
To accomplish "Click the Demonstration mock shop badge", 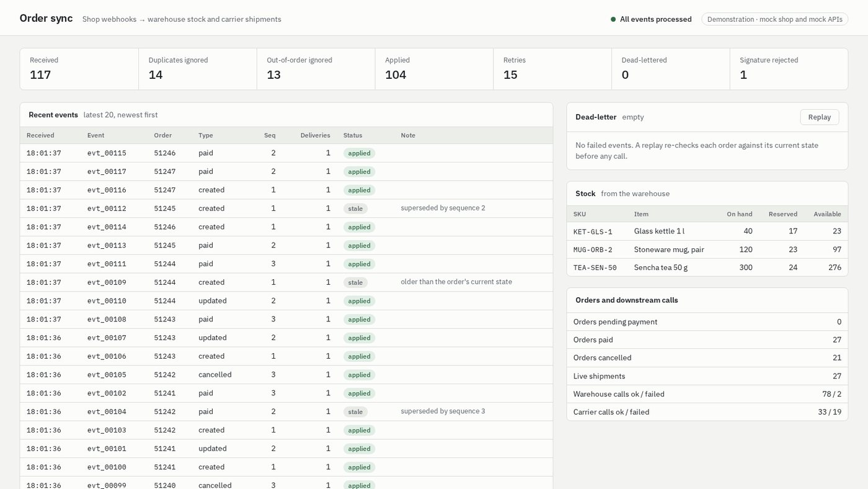I will 774,19.
